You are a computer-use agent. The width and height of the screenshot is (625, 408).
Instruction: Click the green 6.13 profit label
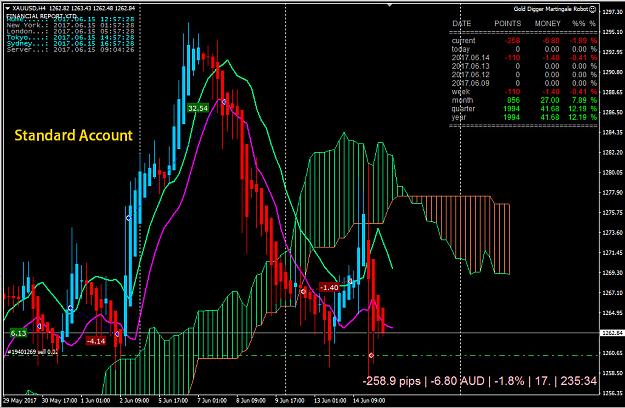coord(18,333)
